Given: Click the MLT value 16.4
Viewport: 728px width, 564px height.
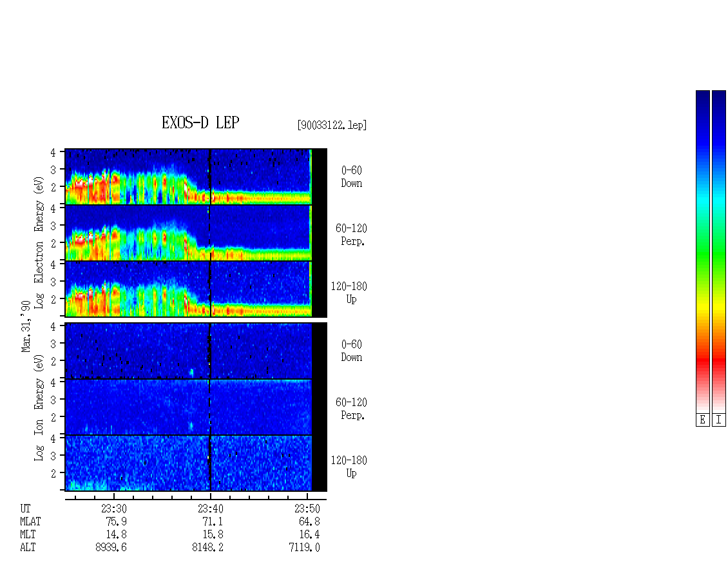Looking at the screenshot, I should click(310, 535).
